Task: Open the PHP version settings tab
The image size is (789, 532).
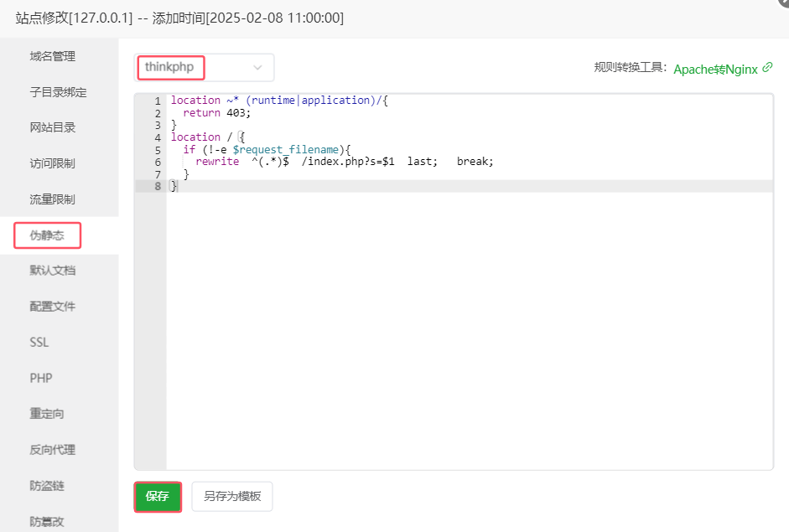Action: tap(41, 378)
